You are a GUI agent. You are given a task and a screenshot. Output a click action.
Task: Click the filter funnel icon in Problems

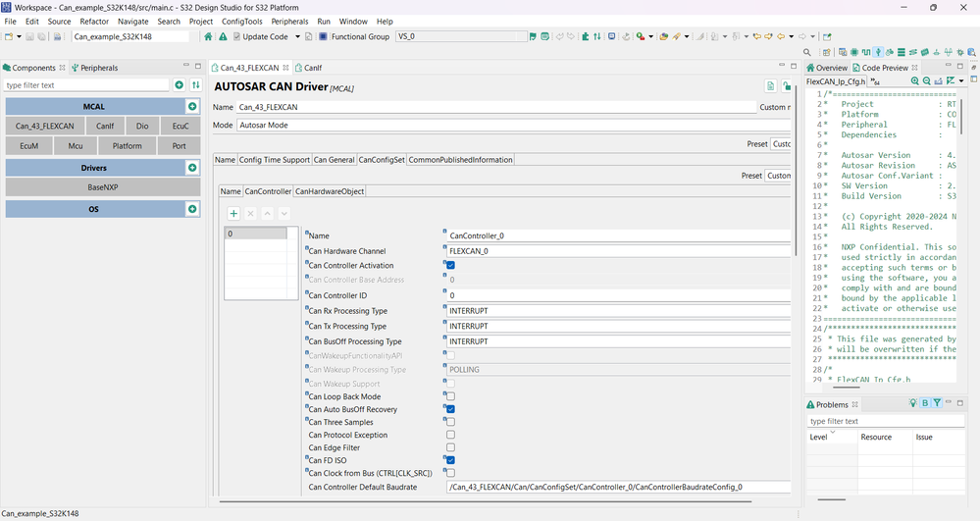[938, 403]
